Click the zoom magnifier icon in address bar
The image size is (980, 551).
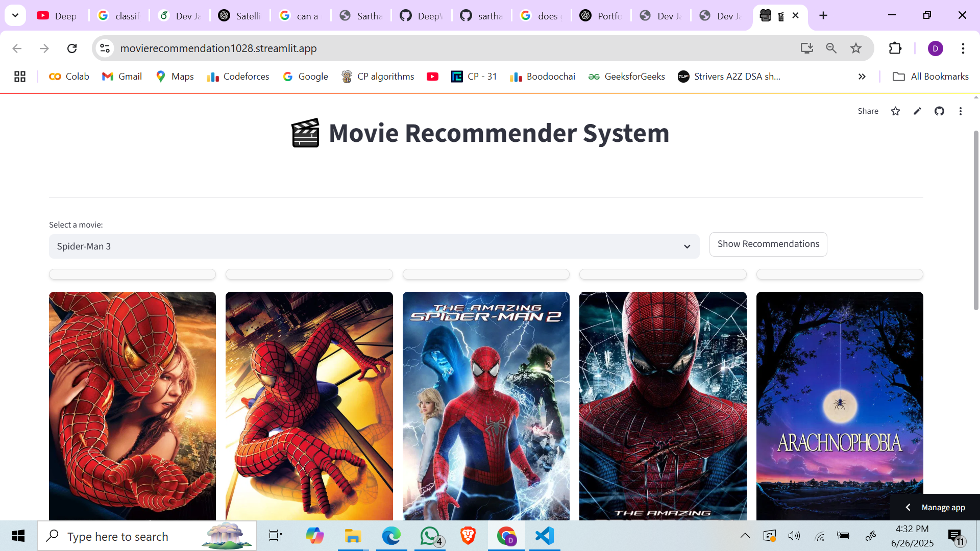coord(831,48)
